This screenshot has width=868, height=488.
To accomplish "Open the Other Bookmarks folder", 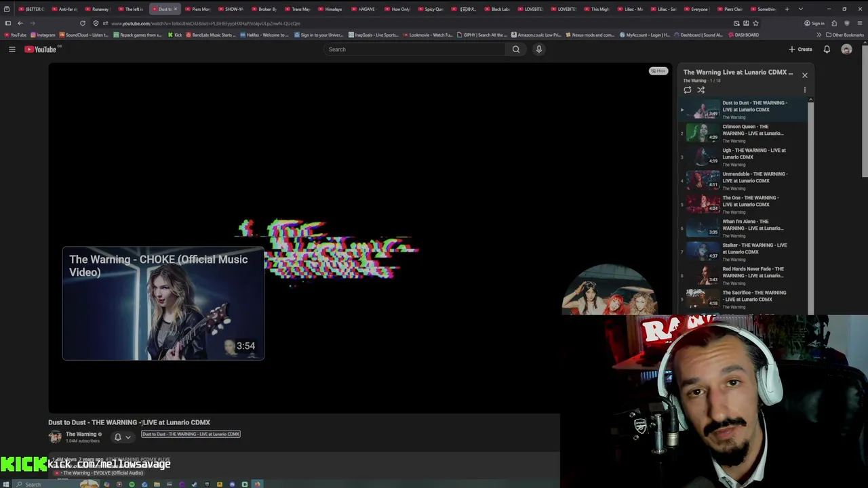I will click(844, 35).
